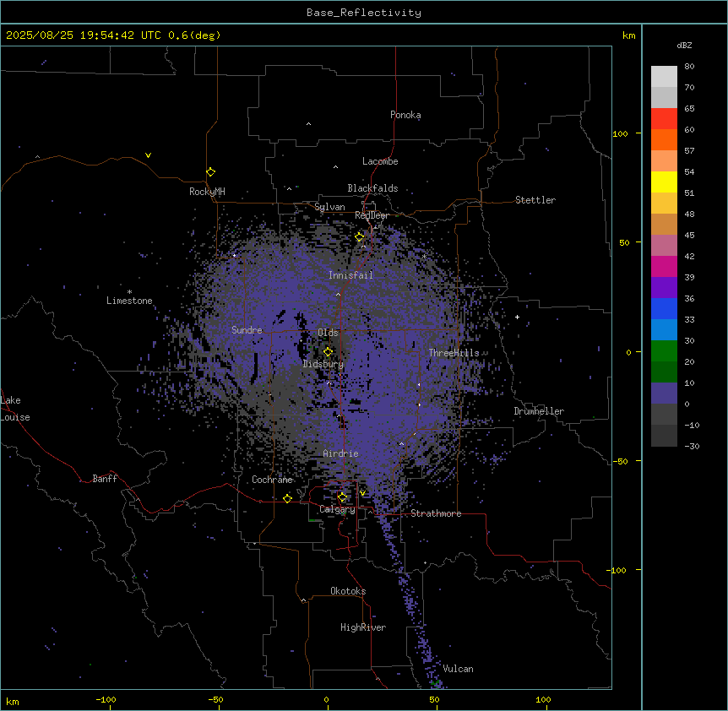
Task: Click the -100 tick on the horizontal axis
Action: click(x=106, y=699)
